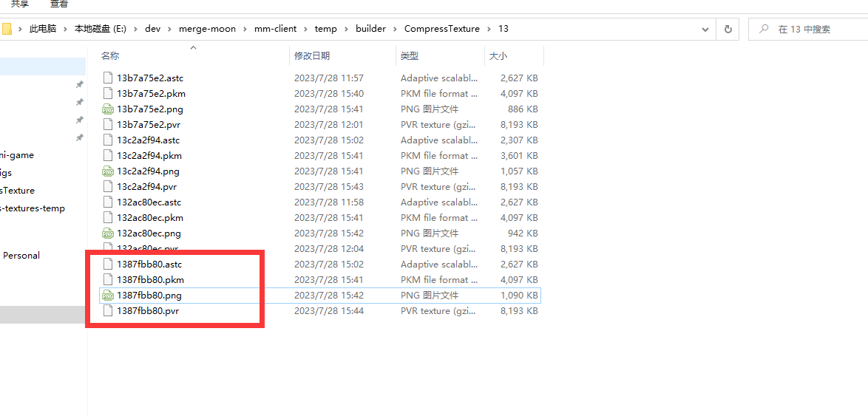Click file icon of 132ac80ec.pkm
Viewport: 868px width, 416px height.
tap(108, 217)
